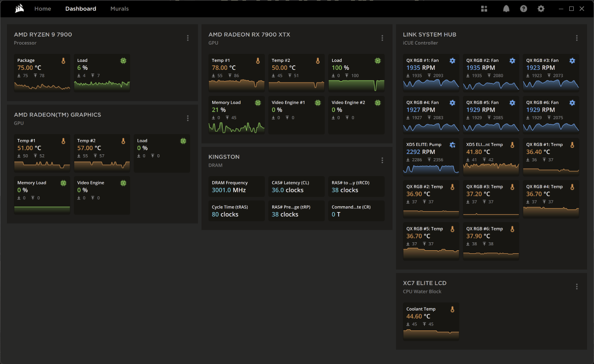Click thermometer icon on CPU Package tile
Image resolution: width=594 pixels, height=364 pixels.
pyautogui.click(x=63, y=60)
